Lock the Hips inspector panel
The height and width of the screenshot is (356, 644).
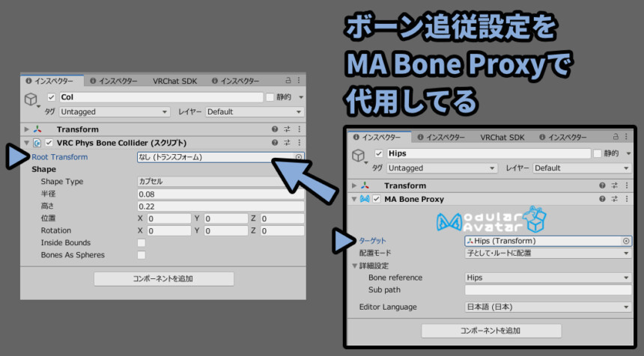(616, 137)
